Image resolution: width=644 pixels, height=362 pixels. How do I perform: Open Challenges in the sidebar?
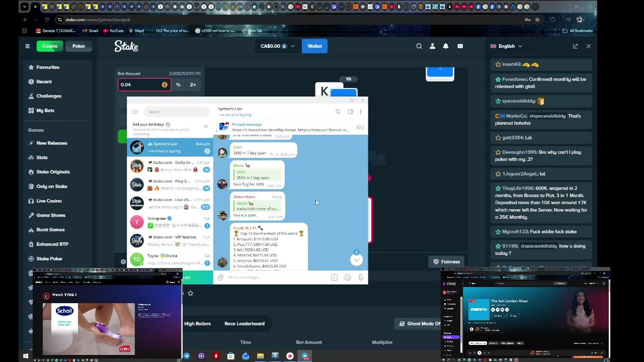pos(49,96)
